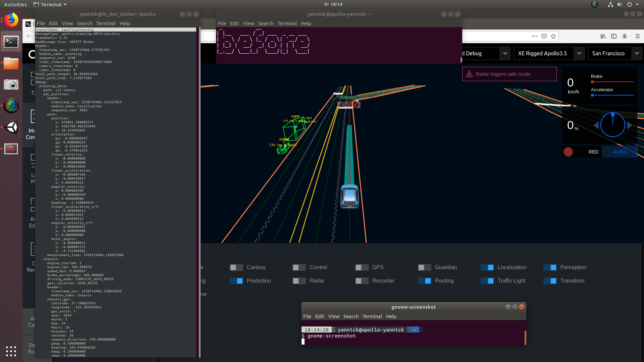
Task: Show applications grid in dock
Action: pyautogui.click(x=11, y=351)
